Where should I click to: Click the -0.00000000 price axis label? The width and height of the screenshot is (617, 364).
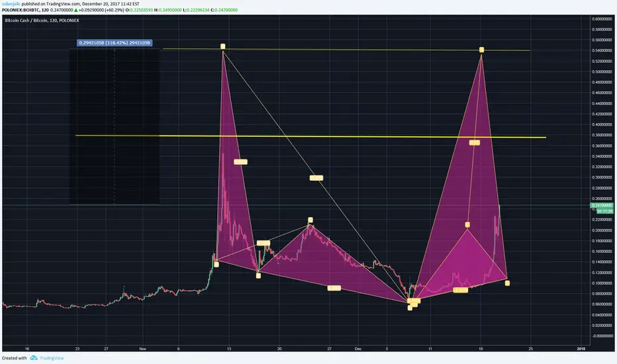602,336
